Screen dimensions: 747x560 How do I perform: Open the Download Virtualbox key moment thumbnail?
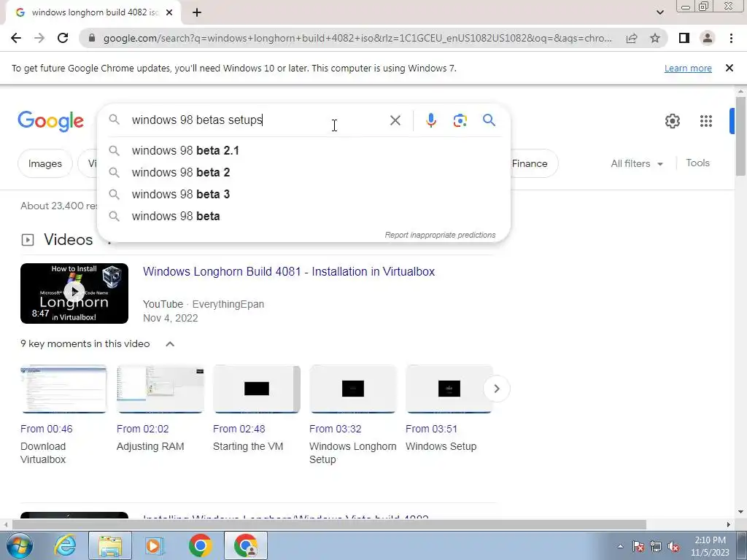[64, 389]
